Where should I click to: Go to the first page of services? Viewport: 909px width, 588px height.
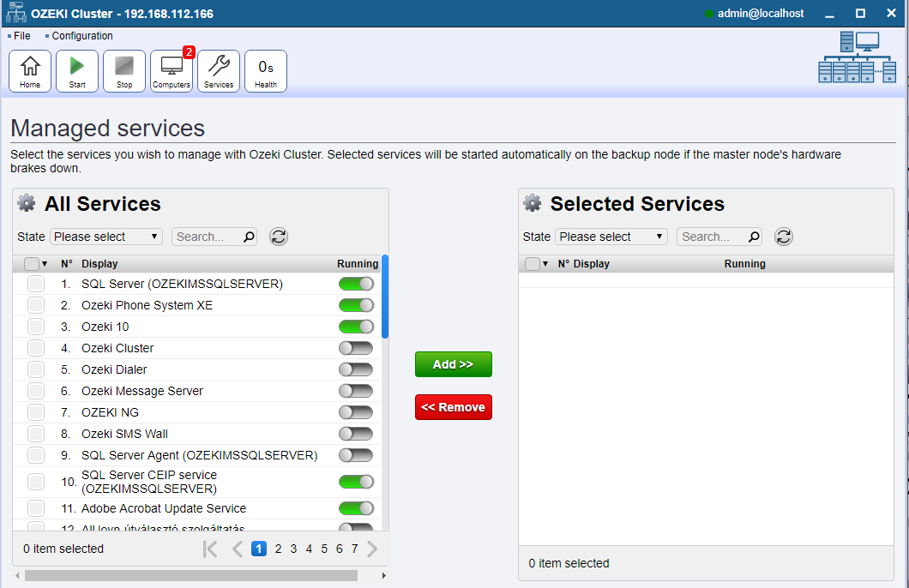(x=210, y=549)
